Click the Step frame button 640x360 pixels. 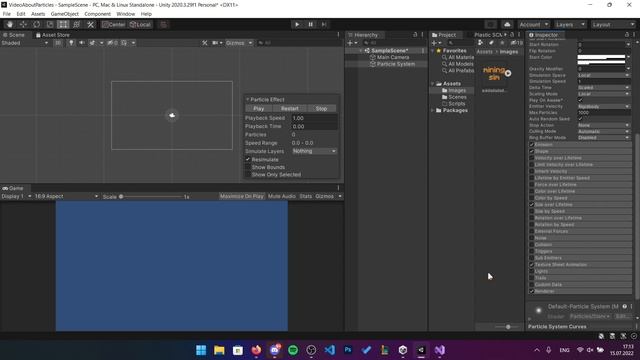tap(324, 24)
